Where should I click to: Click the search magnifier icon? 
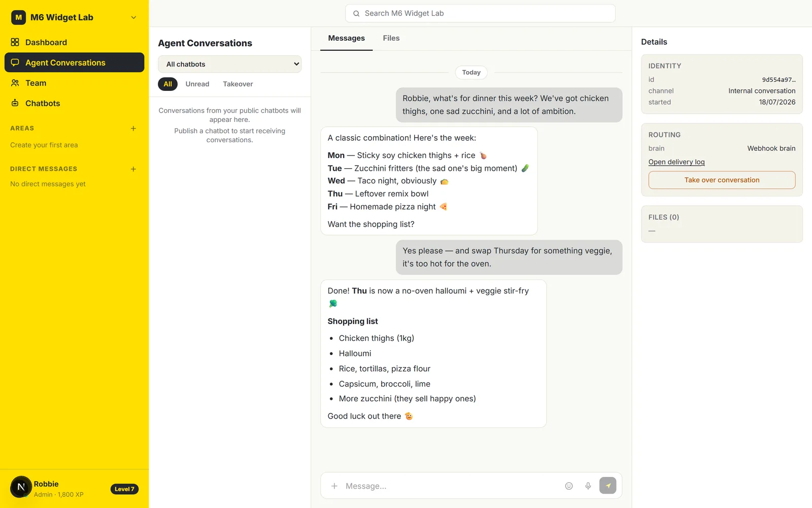coord(356,14)
